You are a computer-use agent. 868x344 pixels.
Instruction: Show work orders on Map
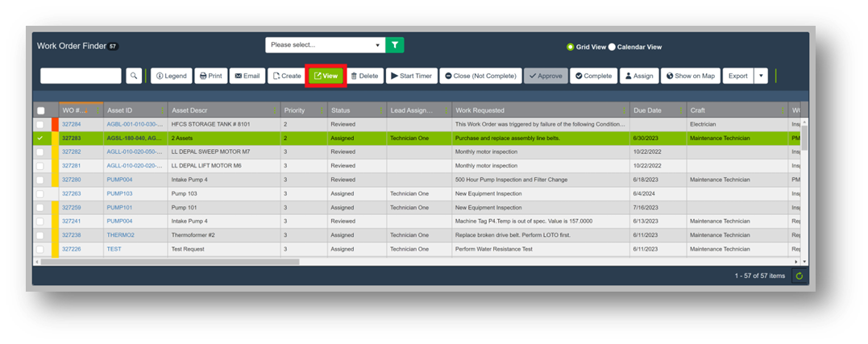(690, 76)
